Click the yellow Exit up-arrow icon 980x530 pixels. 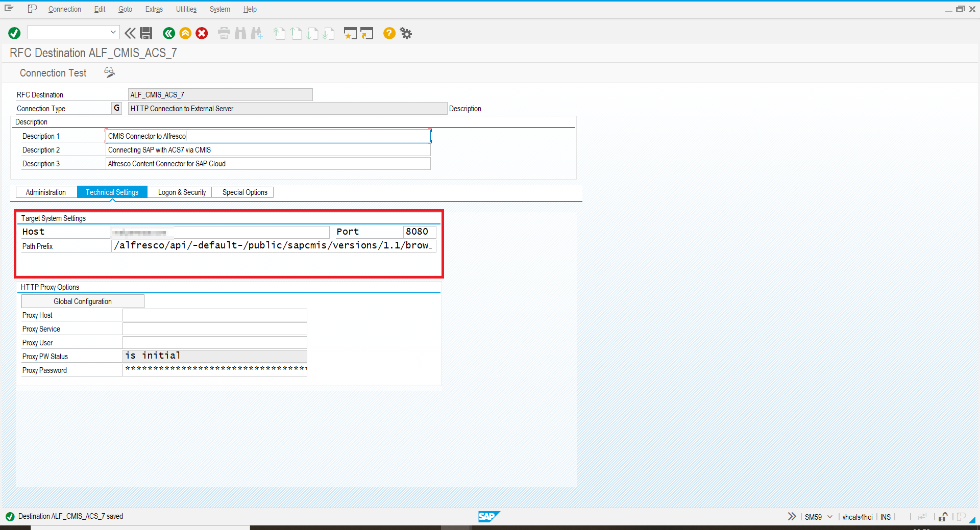(185, 33)
